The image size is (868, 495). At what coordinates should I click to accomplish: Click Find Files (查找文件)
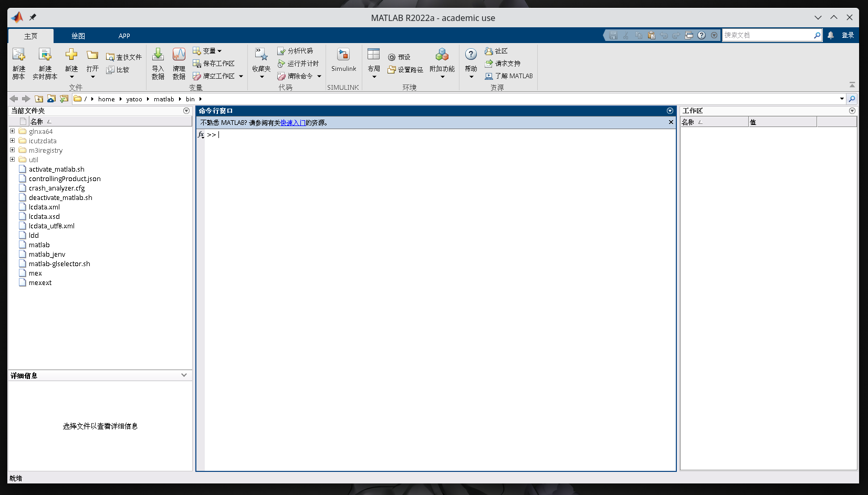(124, 57)
